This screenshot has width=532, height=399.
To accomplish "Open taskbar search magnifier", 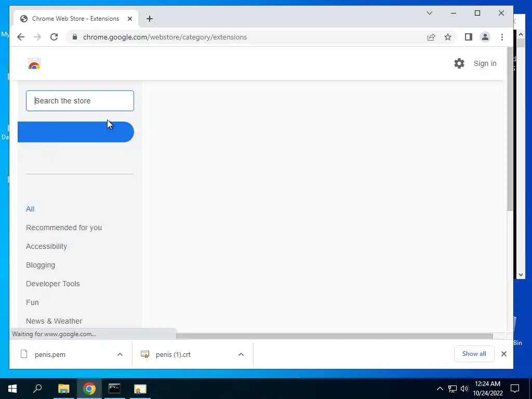I will pos(37,389).
